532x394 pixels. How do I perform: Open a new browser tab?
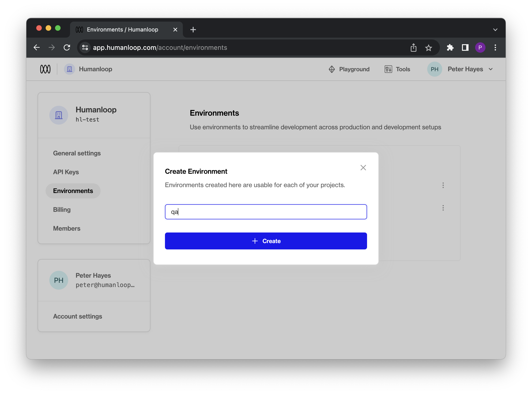pyautogui.click(x=193, y=30)
